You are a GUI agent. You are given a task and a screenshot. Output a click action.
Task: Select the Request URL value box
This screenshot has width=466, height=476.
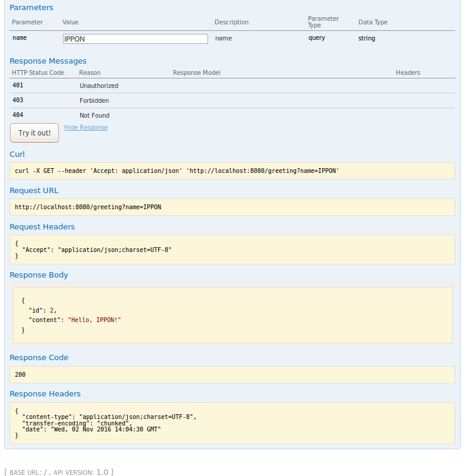click(232, 207)
